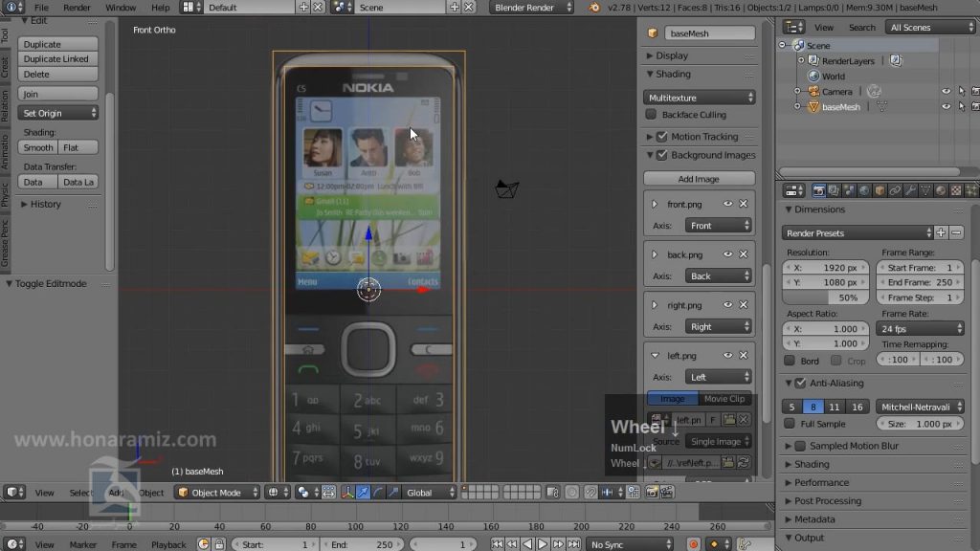
Task: Open the Set Origin dropdown
Action: tap(58, 113)
